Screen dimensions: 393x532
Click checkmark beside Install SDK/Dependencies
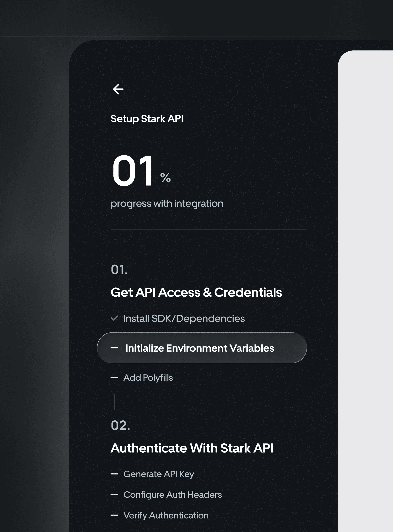pyautogui.click(x=114, y=318)
